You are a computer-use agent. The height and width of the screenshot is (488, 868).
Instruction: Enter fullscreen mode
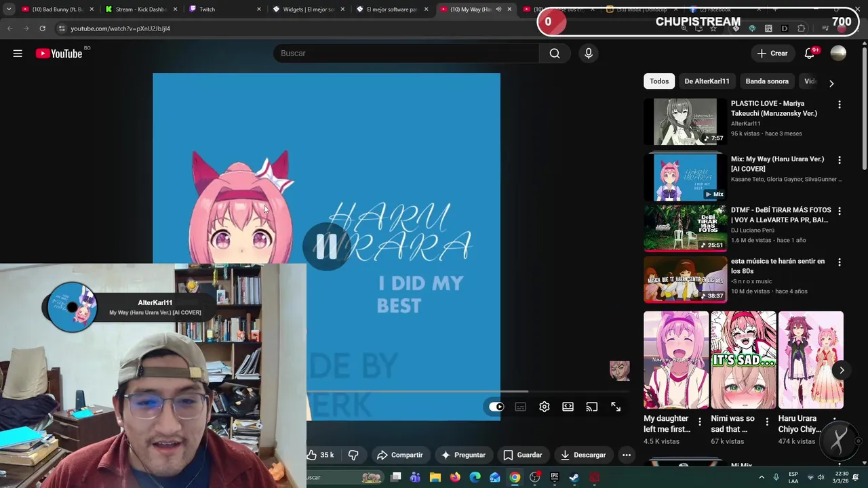(615, 407)
